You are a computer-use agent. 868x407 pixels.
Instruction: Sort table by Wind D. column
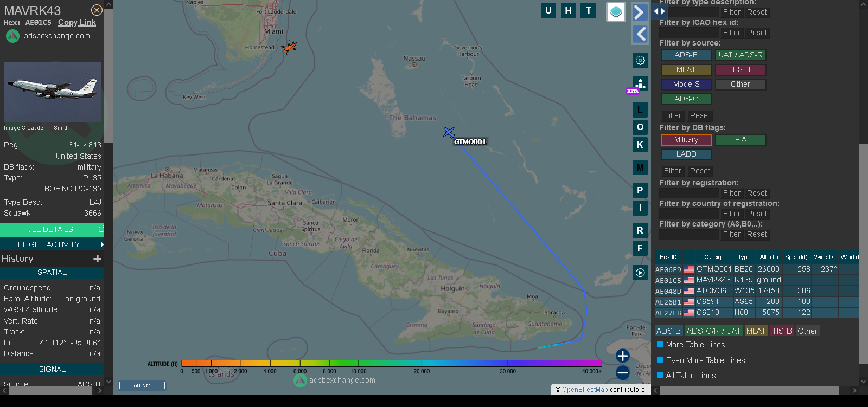(x=824, y=257)
